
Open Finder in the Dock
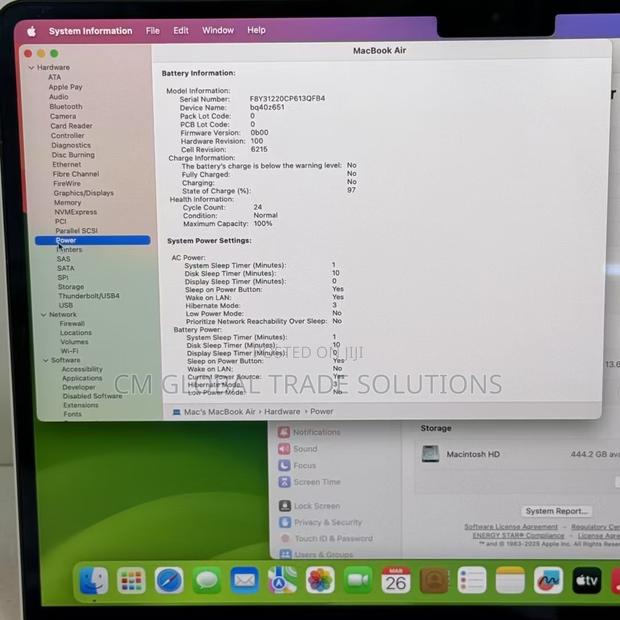point(94,580)
